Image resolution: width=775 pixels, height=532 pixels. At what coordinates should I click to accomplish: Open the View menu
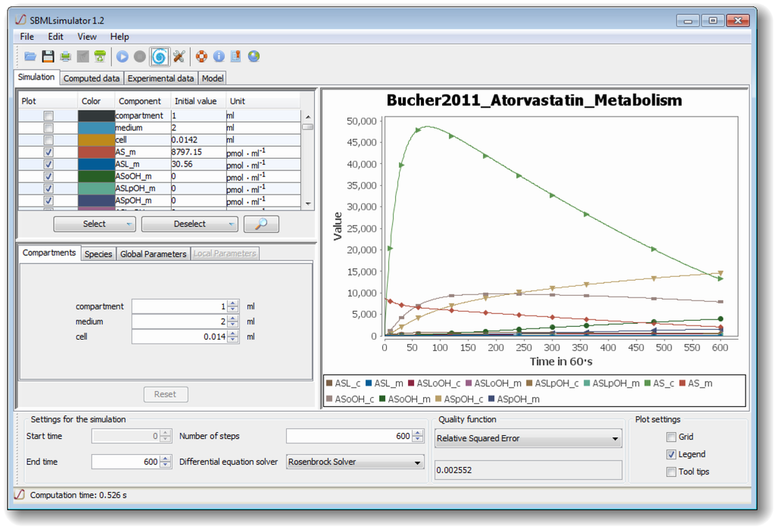(x=87, y=36)
